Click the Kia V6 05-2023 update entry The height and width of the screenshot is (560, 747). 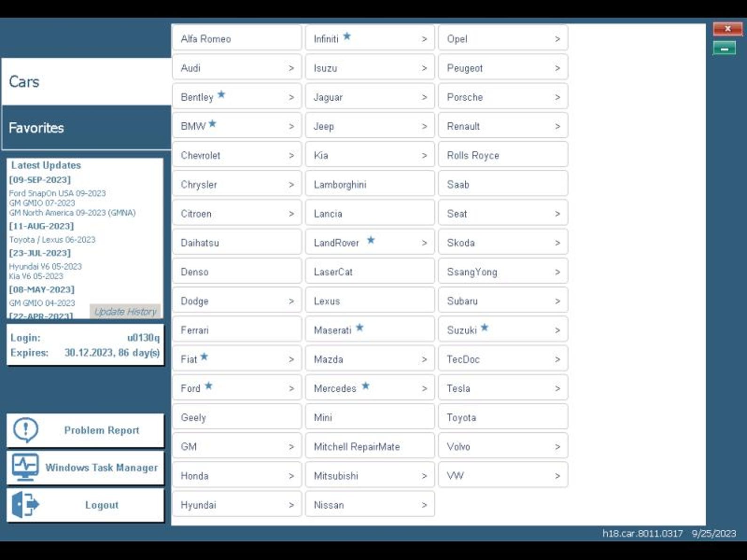[x=36, y=276]
